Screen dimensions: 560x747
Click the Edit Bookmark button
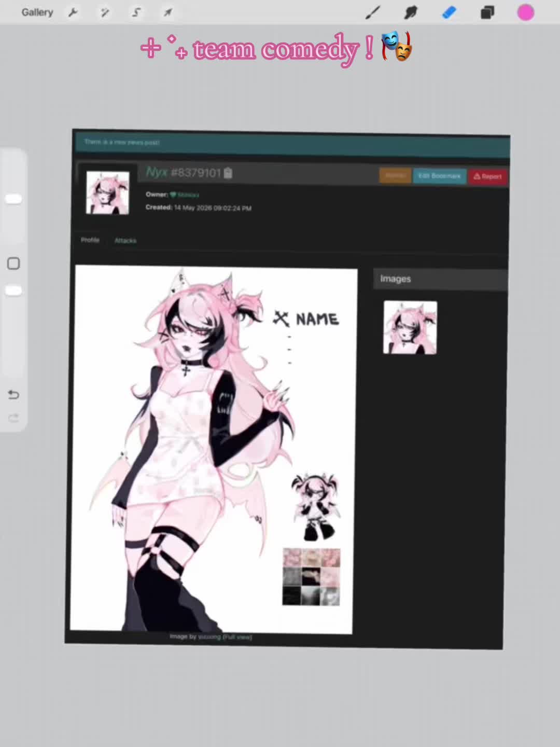pos(439,176)
